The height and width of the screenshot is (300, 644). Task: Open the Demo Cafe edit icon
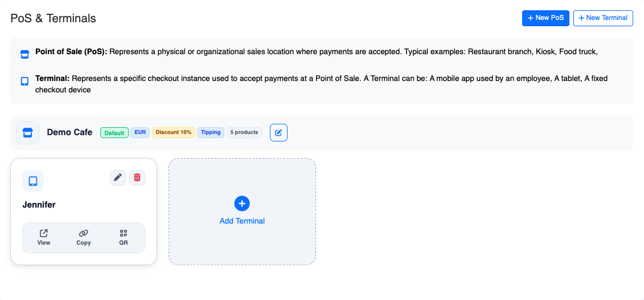point(278,132)
